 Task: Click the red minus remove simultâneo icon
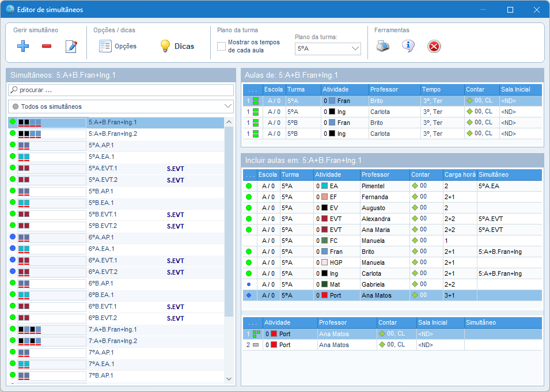pyautogui.click(x=47, y=46)
